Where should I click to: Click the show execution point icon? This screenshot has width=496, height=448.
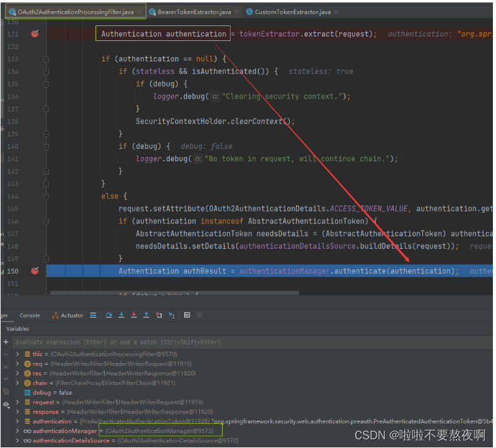(x=93, y=315)
